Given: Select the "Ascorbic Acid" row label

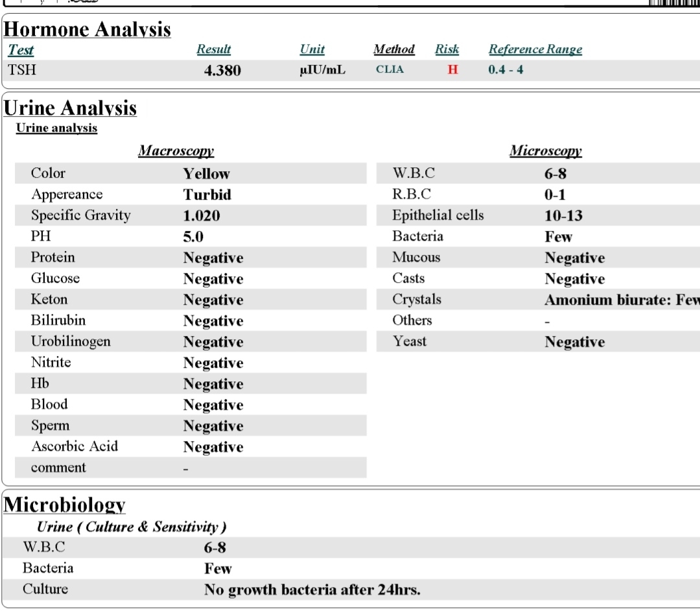Looking at the screenshot, I should (75, 447).
